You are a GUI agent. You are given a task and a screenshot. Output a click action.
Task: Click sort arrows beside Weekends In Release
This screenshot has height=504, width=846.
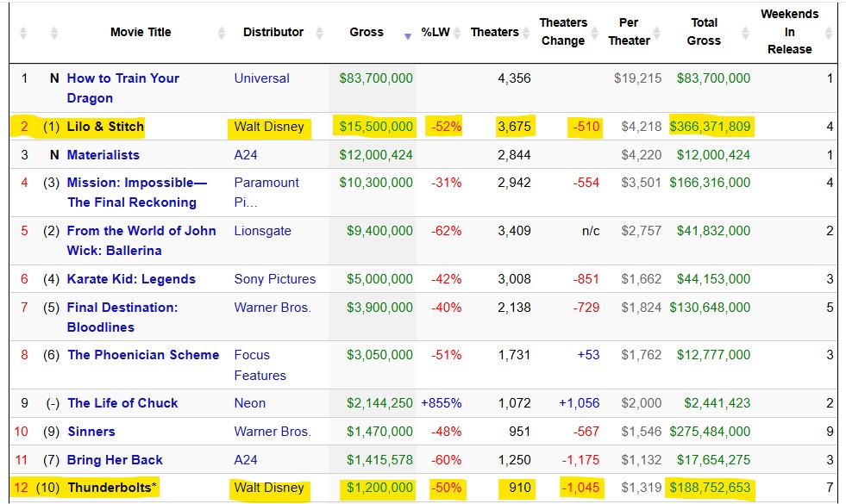tap(829, 33)
